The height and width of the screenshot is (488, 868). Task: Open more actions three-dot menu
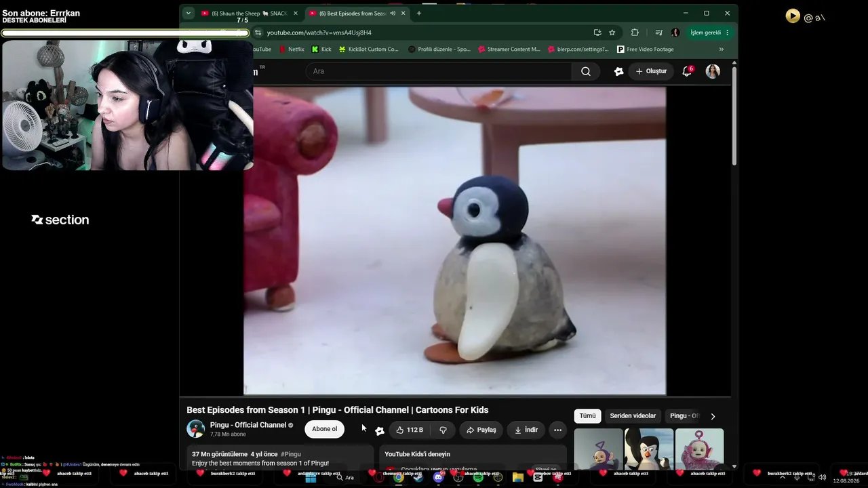pyautogui.click(x=557, y=430)
